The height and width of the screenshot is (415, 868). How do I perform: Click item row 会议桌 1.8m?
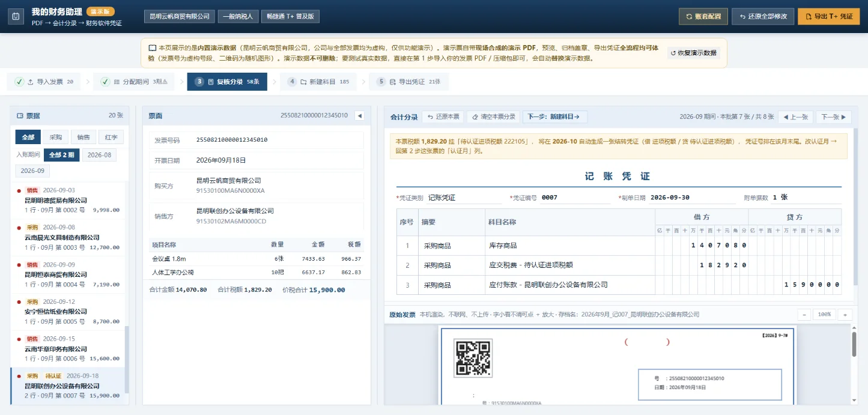tap(256, 259)
